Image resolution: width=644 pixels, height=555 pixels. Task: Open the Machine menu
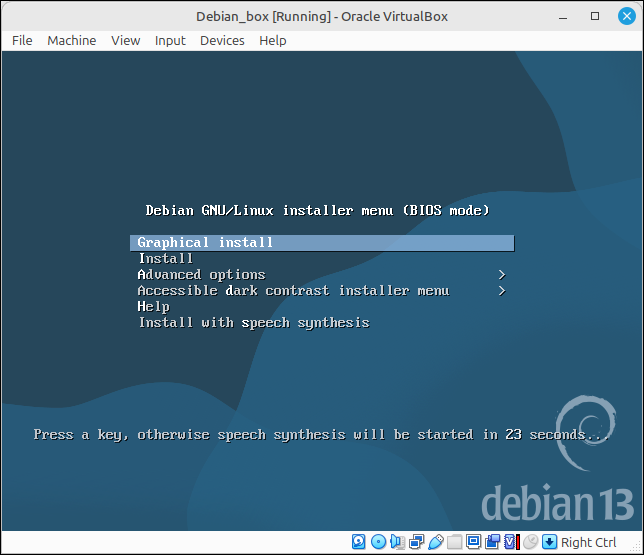point(71,41)
